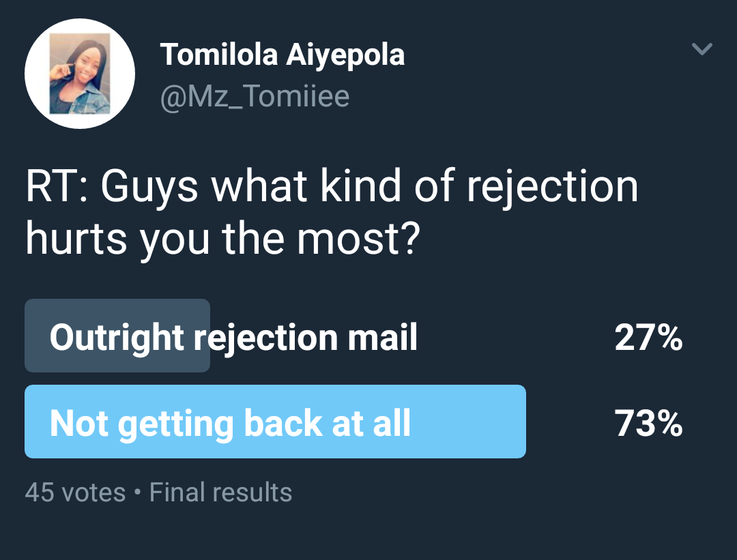
Task: Click the 'Final results' label
Action: click(x=220, y=492)
